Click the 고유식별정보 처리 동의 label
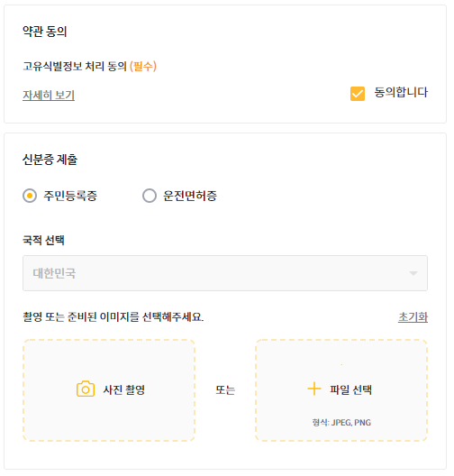This screenshot has width=454, height=476. click(75, 66)
